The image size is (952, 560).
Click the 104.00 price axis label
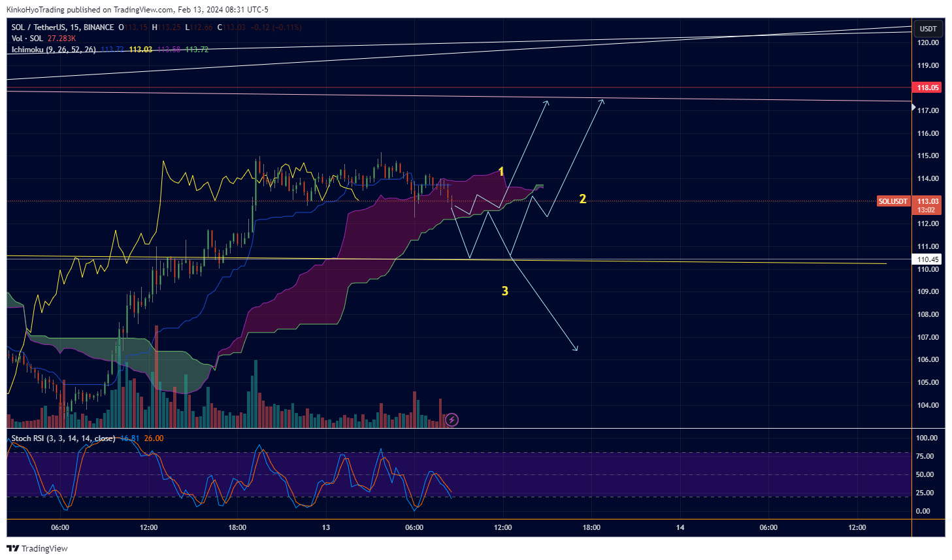pos(928,405)
